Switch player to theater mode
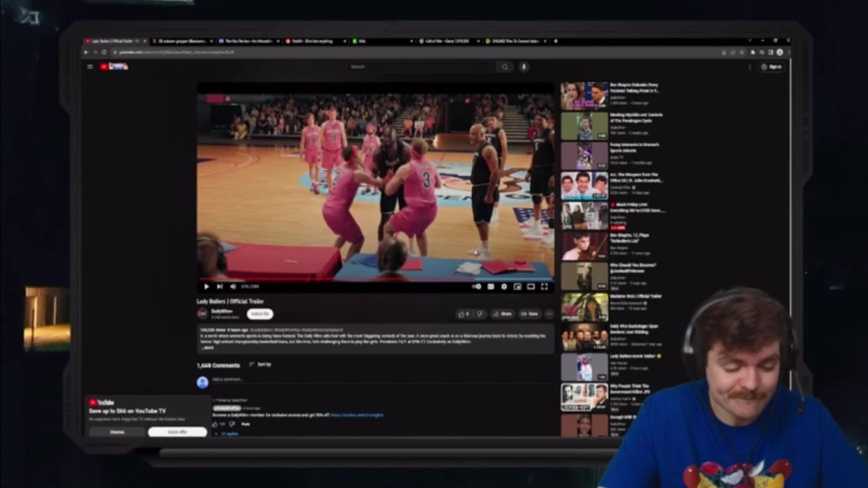 530,287
